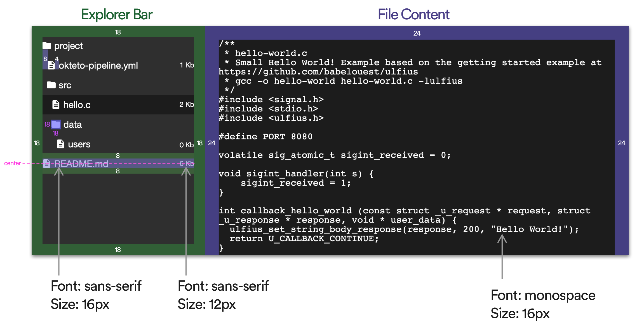The width and height of the screenshot is (644, 336).
Task: Open the users file entry
Action: [79, 144]
